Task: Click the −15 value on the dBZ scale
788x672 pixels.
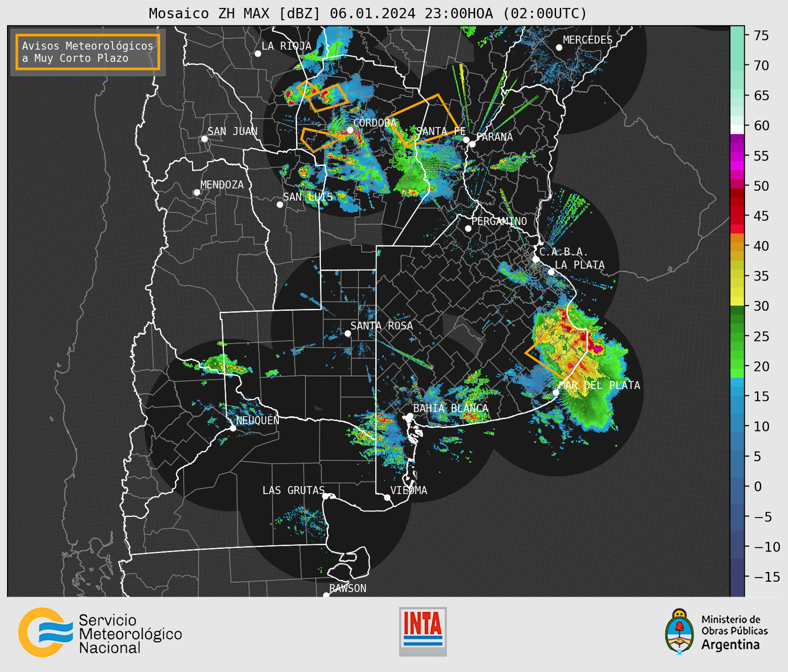Action: coord(767,577)
